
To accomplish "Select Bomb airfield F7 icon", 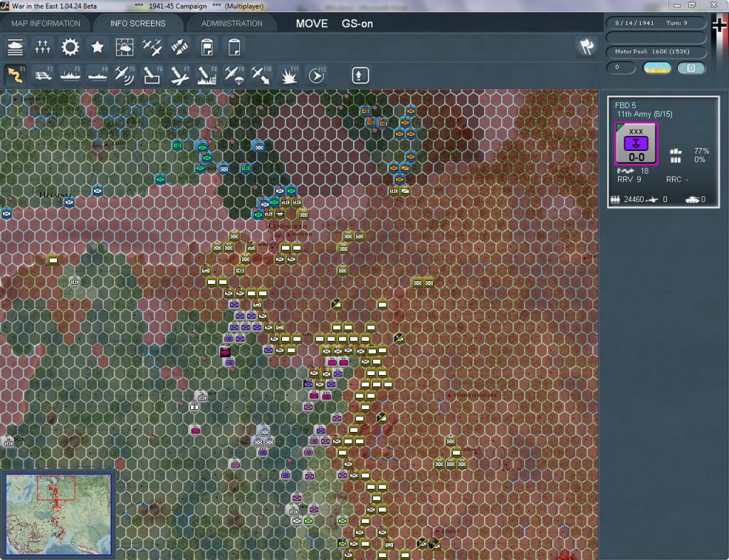I will click(179, 75).
